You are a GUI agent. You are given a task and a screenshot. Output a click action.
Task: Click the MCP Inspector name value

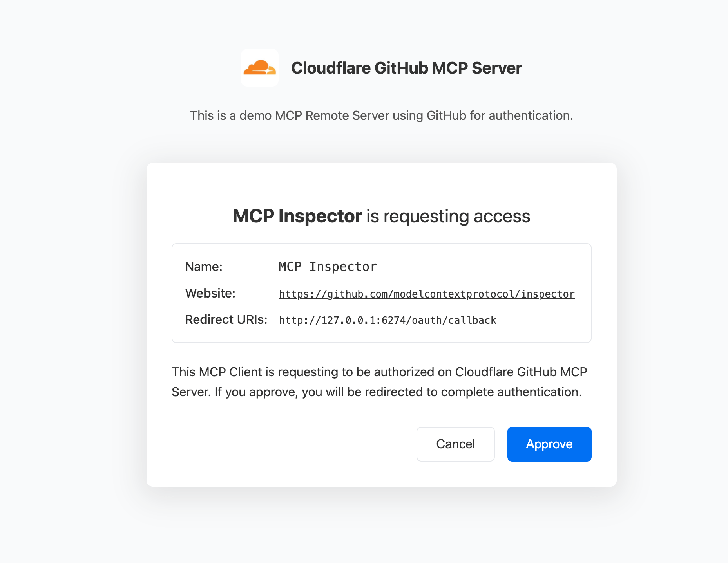(x=328, y=267)
